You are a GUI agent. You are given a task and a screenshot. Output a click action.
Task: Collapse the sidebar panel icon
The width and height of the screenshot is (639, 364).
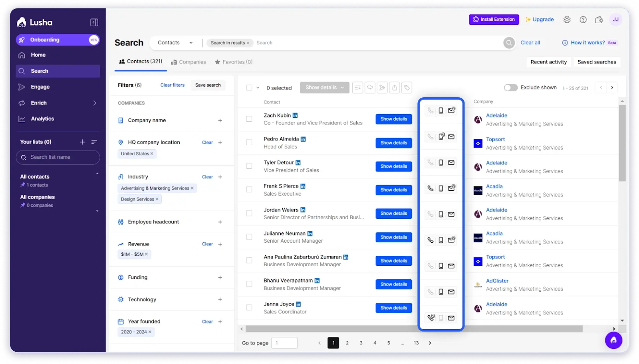(94, 22)
